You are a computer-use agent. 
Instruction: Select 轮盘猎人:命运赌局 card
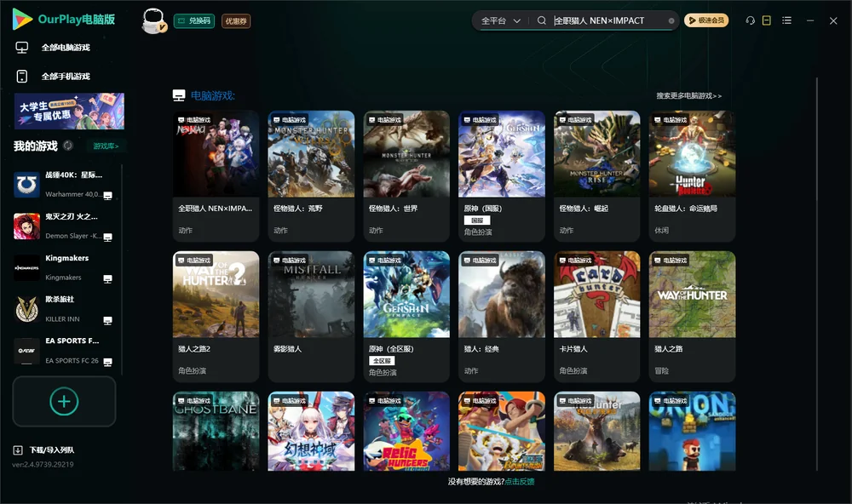click(x=692, y=176)
